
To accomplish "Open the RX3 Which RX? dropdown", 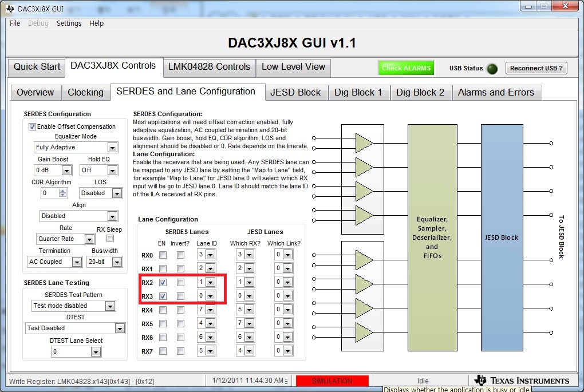I will click(x=249, y=296).
